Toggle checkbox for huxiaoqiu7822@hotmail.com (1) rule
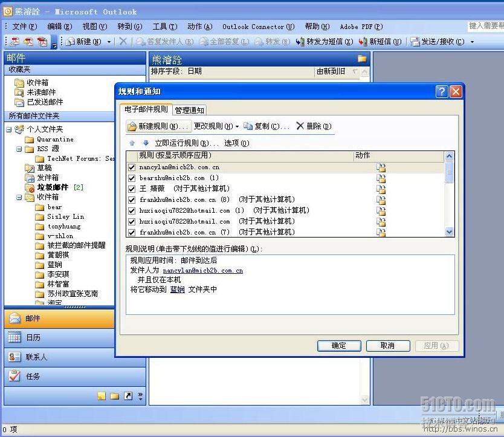Viewport: 504px width, 437px height. tap(132, 211)
